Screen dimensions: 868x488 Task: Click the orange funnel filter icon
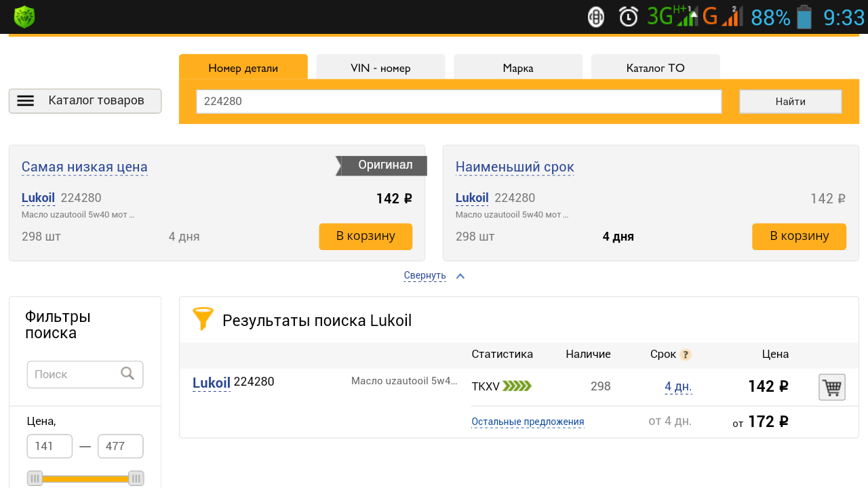(203, 319)
